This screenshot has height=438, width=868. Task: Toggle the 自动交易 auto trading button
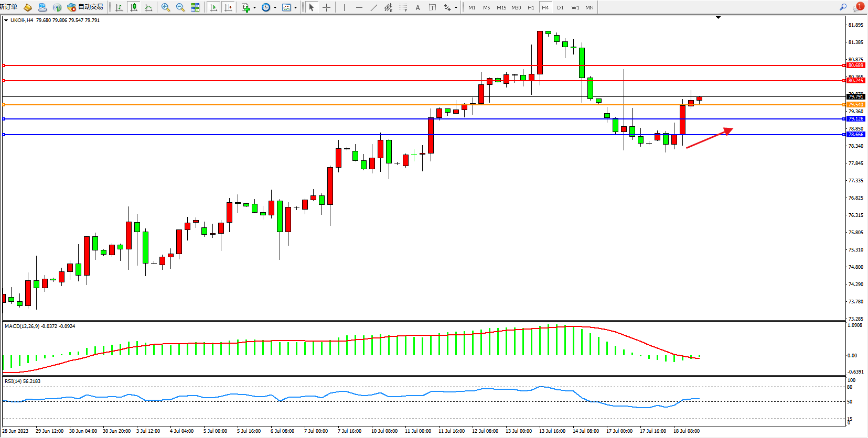pos(85,7)
